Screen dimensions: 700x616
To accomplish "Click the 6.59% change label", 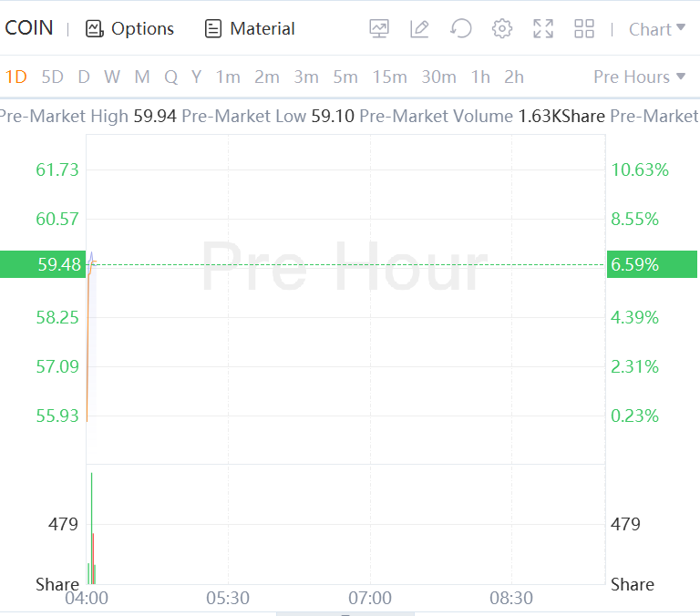I will pos(634,264).
